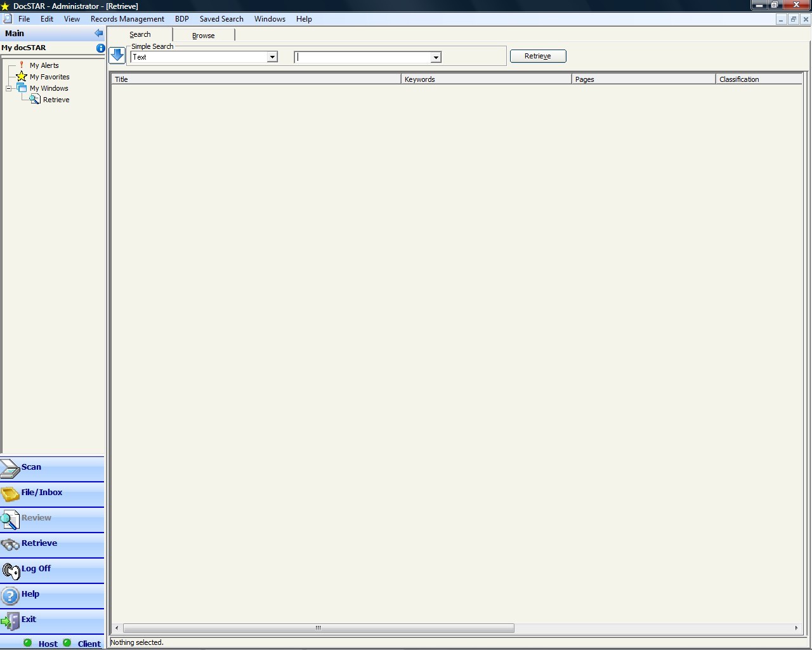The width and height of the screenshot is (812, 650).
Task: Click the horizontal scrollbar thumb
Action: pos(318,628)
